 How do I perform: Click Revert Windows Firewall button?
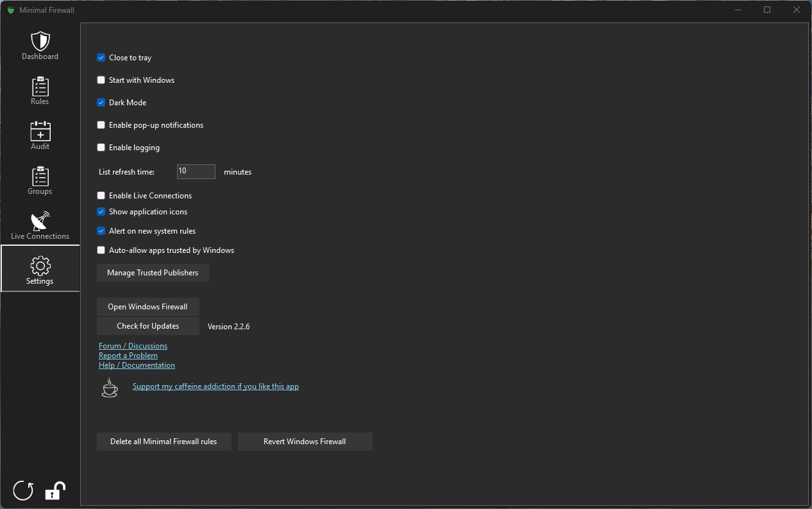[x=305, y=442]
